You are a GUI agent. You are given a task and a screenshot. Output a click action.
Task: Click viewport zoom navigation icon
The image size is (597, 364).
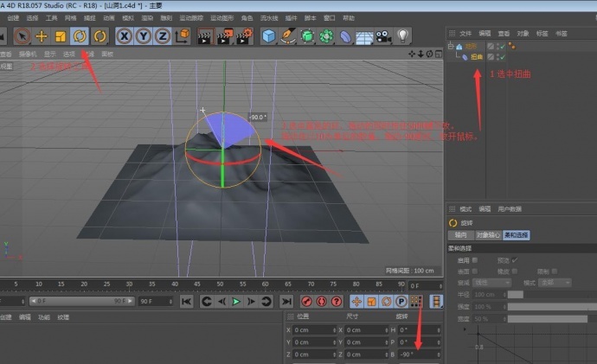420,54
